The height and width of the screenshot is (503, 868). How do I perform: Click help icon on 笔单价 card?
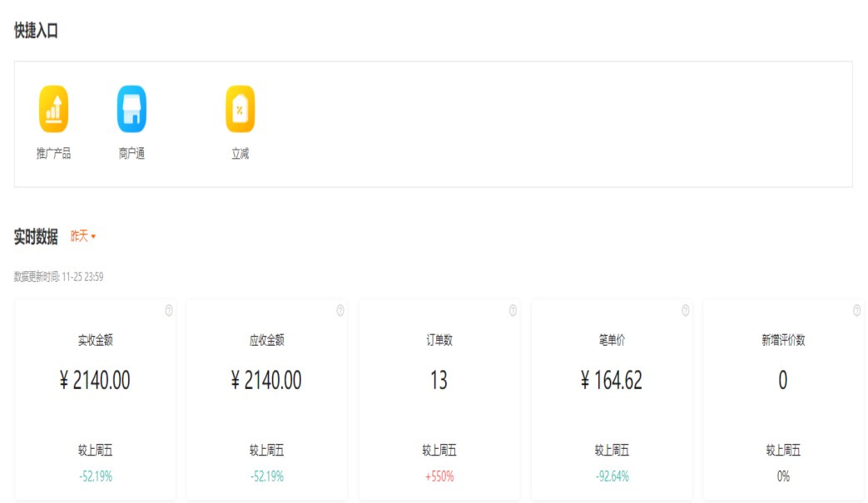click(x=685, y=311)
